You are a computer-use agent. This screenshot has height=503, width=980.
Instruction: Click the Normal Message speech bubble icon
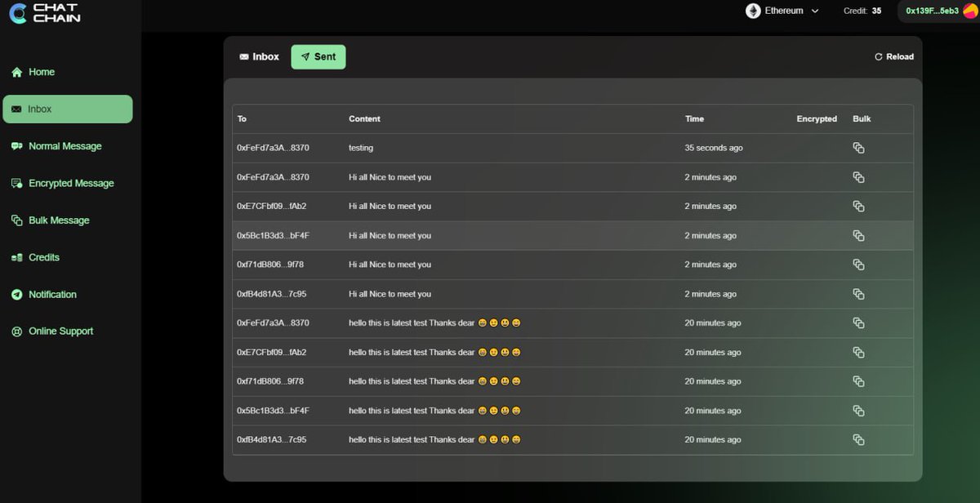[x=16, y=146]
